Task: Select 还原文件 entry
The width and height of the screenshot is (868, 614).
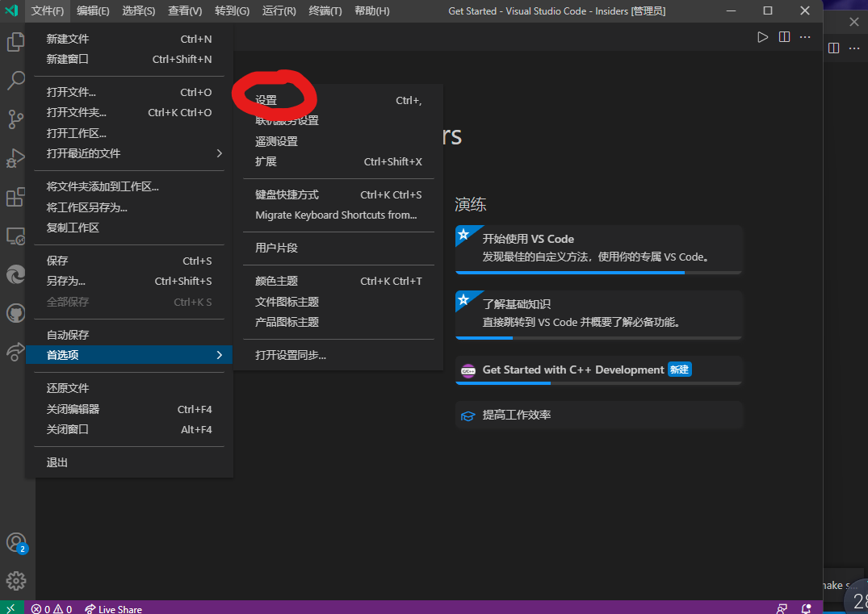Action: tap(129, 388)
